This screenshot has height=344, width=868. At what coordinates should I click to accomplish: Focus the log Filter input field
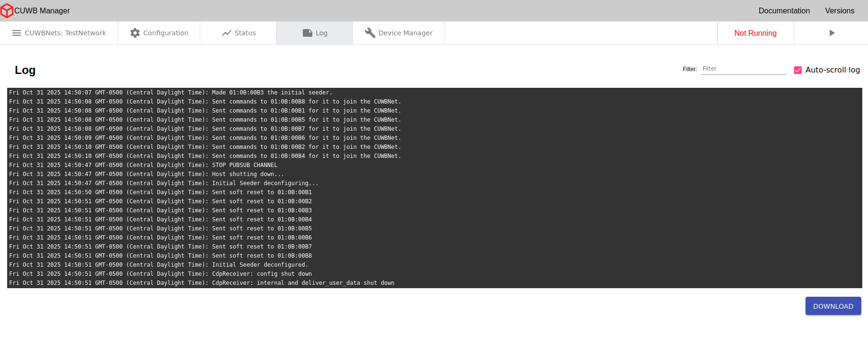click(x=743, y=69)
